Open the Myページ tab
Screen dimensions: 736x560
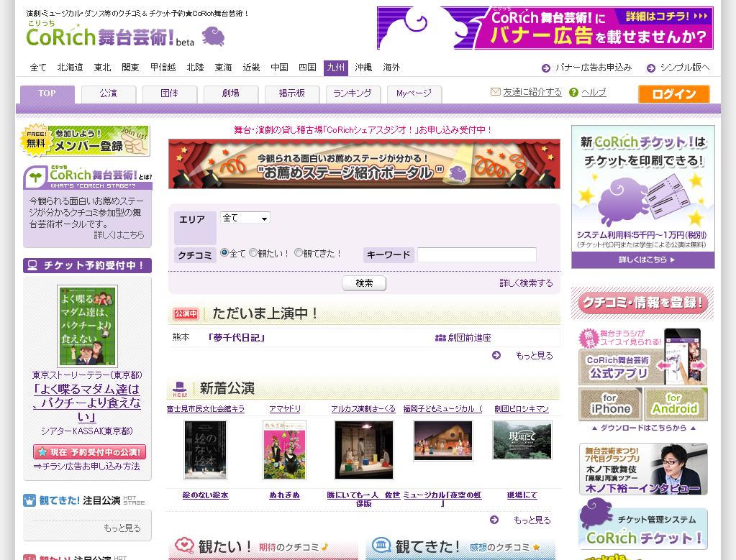coord(414,93)
